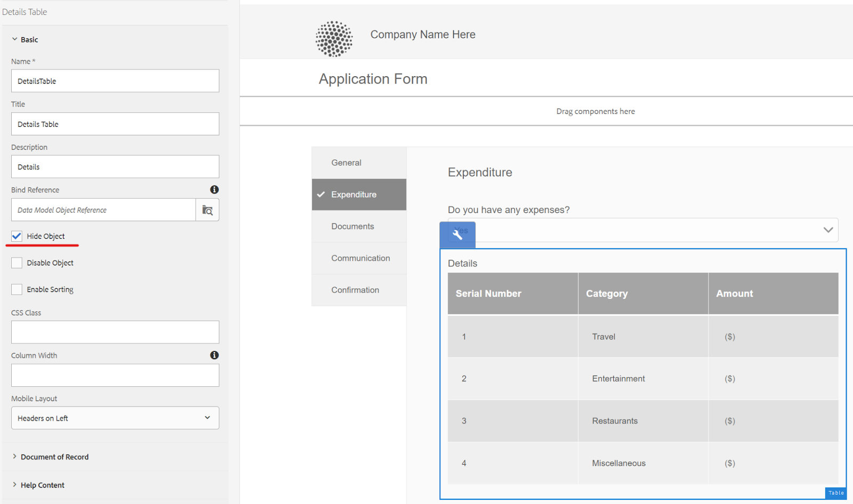Switch to the General tab
Screen dimensions: 853x504
[359, 162]
